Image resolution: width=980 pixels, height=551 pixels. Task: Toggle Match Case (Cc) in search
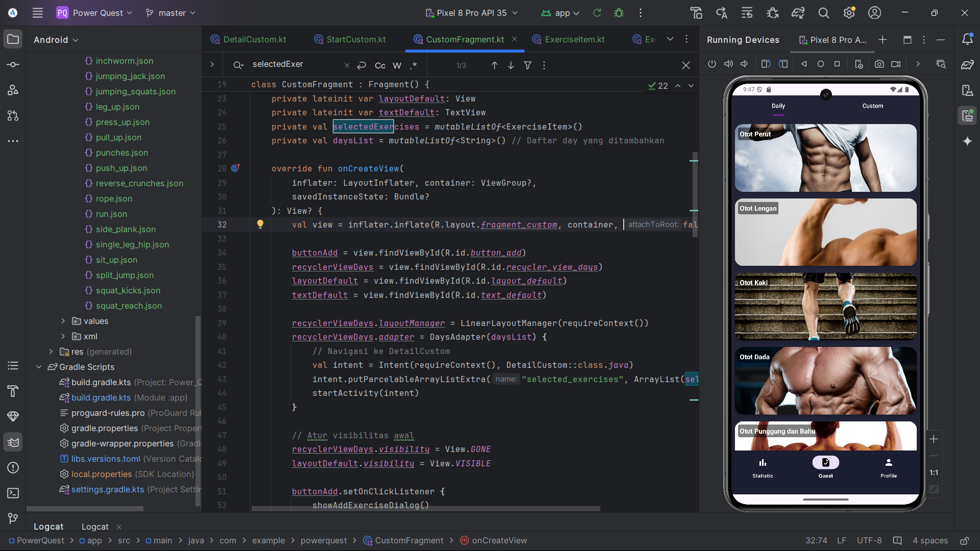click(380, 65)
